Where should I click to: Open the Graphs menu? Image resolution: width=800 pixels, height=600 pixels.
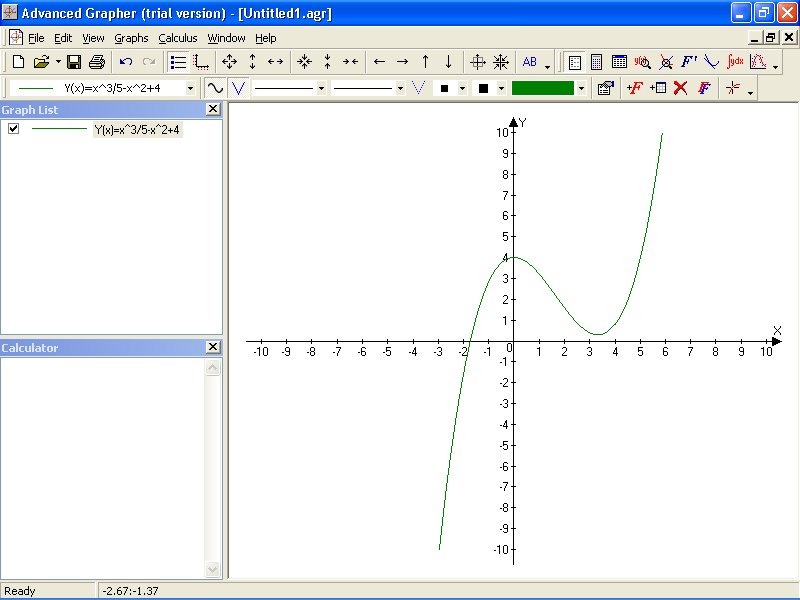point(131,38)
